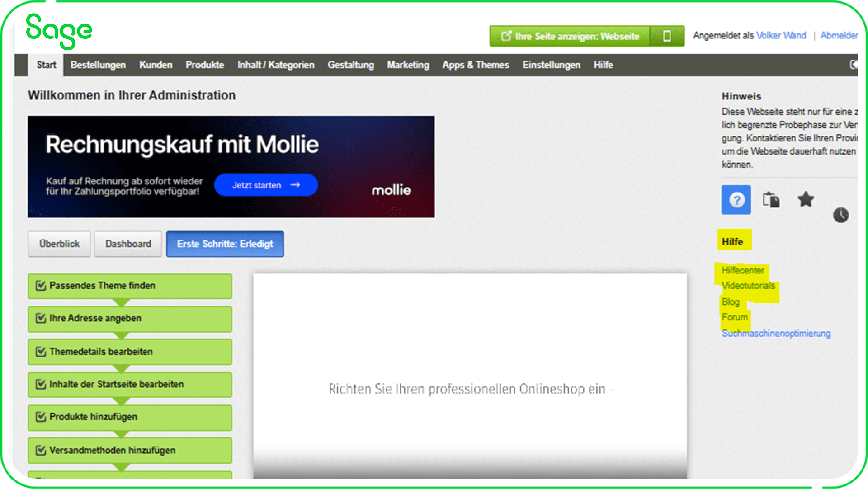Click highlighted Hilfe sidebar heading
This screenshot has height=489, width=868.
[732, 242]
